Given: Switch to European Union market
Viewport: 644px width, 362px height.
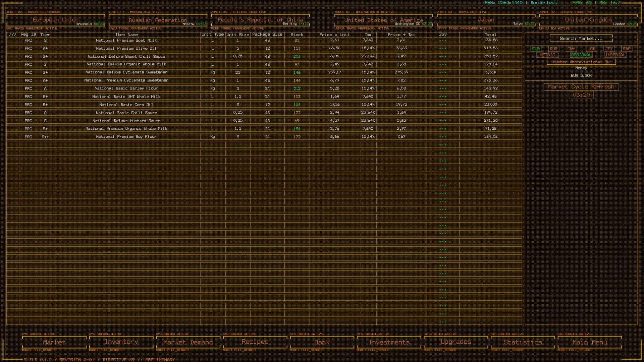Looking at the screenshot, I should pyautogui.click(x=56, y=20).
